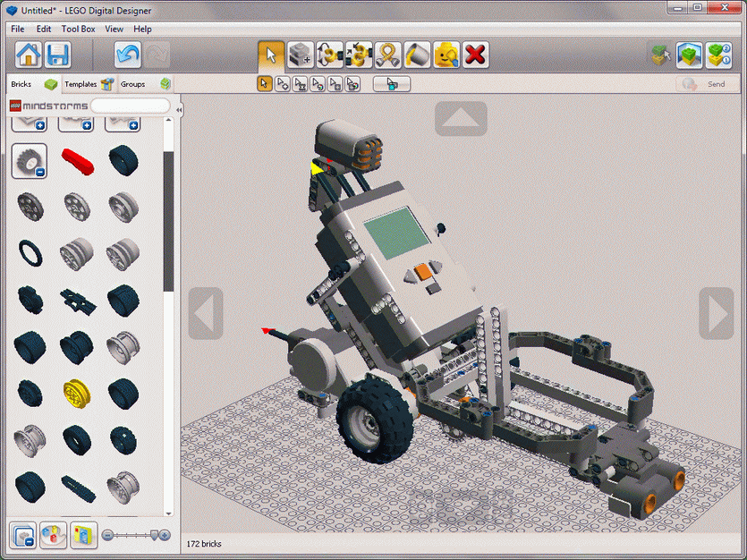Rotate camera upward with top arrow

(461, 118)
